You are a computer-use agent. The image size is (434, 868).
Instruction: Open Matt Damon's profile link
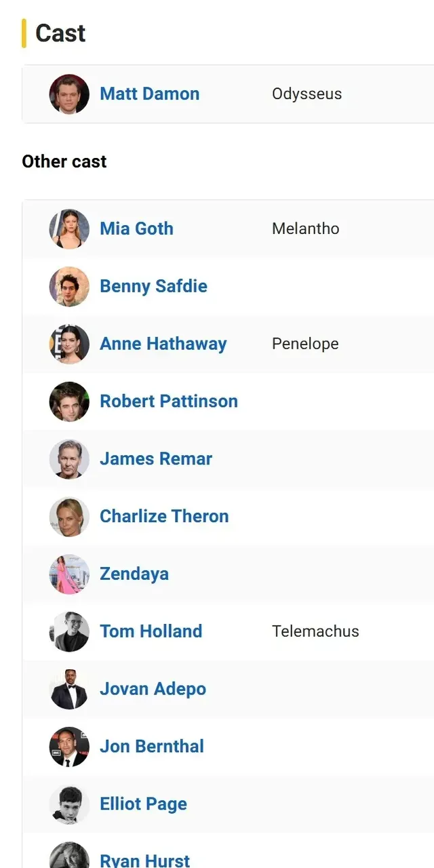149,94
